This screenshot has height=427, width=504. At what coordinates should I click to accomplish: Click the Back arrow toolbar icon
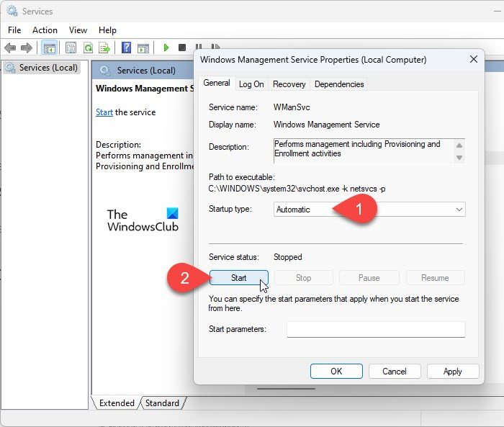[10, 48]
